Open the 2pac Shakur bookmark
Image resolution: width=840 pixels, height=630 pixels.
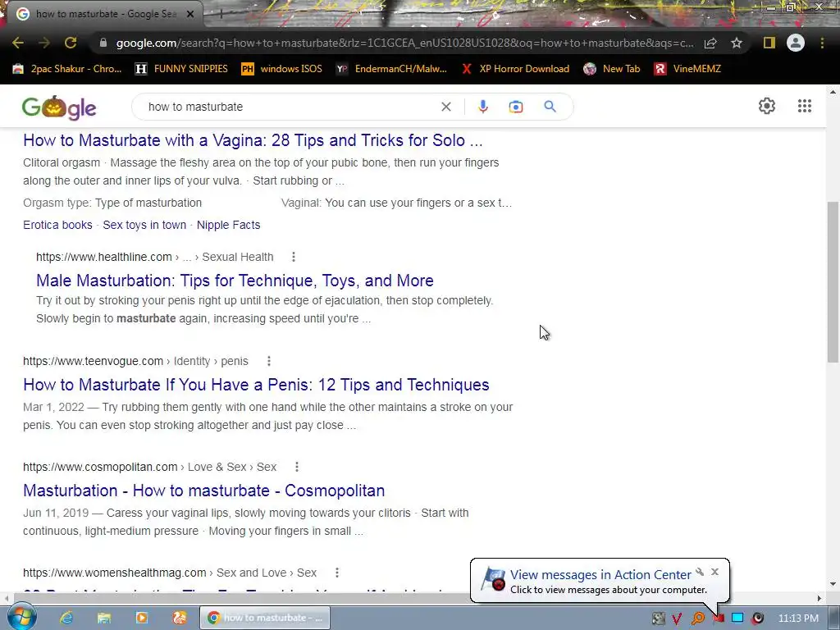[x=67, y=69]
